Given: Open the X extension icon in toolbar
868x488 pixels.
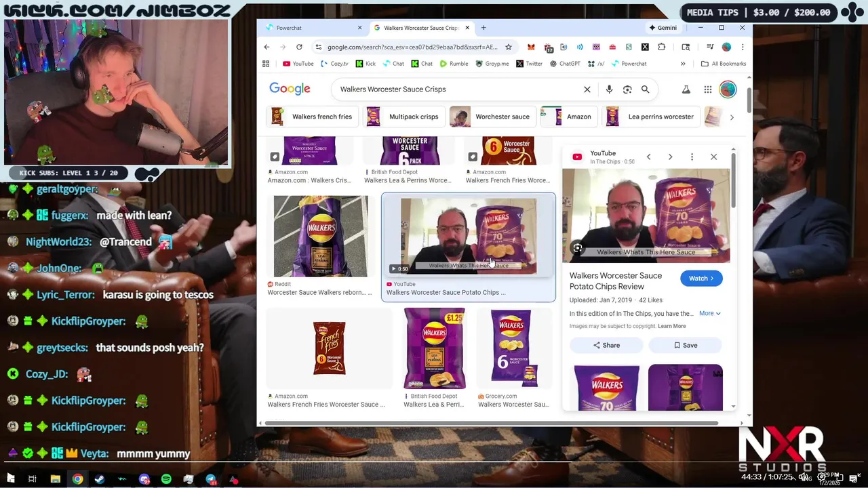Looking at the screenshot, I should [x=645, y=47].
